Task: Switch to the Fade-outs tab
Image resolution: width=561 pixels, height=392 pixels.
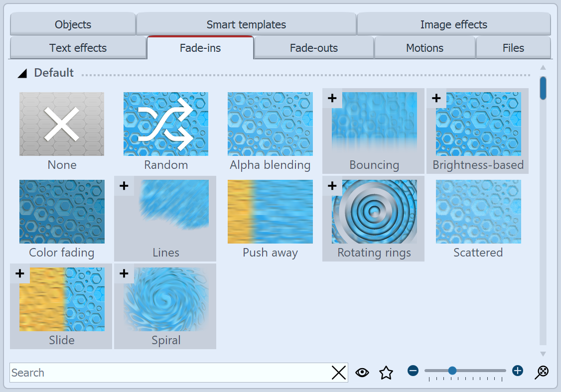Action: 314,48
